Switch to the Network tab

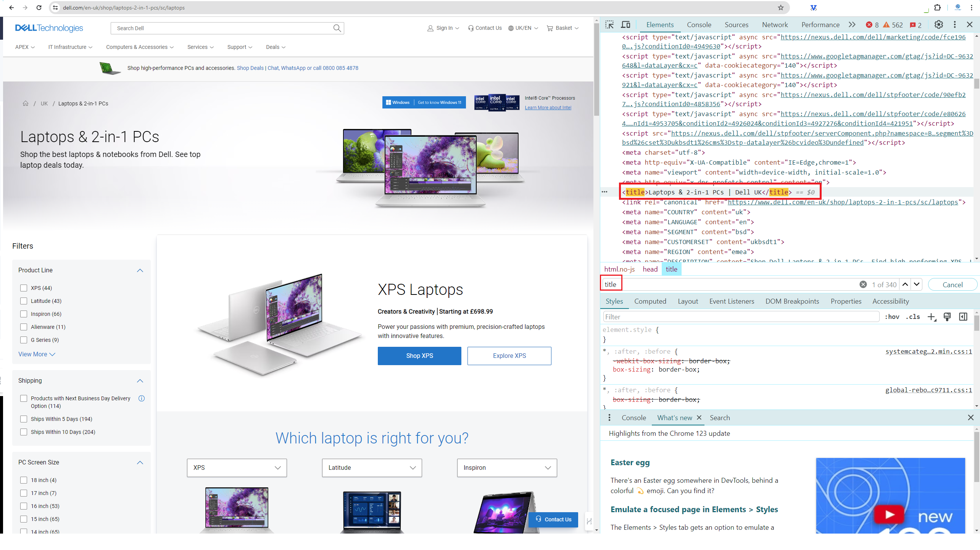775,25
